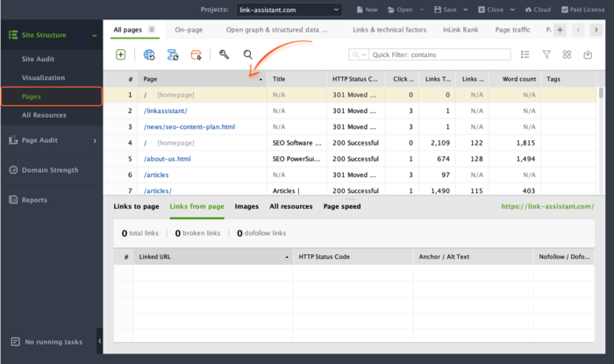The width and height of the screenshot is (614, 364).
Task: Click the https://link-assistant.com/ URL link
Action: point(547,206)
